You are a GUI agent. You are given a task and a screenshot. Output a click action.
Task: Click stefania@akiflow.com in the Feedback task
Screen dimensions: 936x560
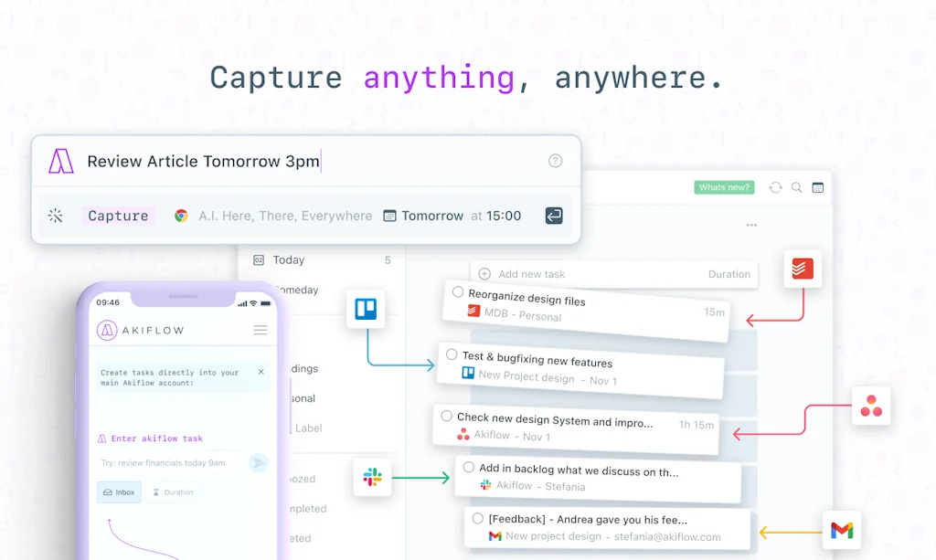tap(667, 537)
